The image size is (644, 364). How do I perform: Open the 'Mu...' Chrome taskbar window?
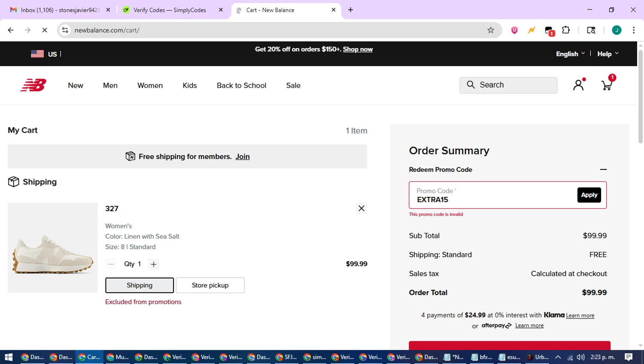tap(118, 357)
